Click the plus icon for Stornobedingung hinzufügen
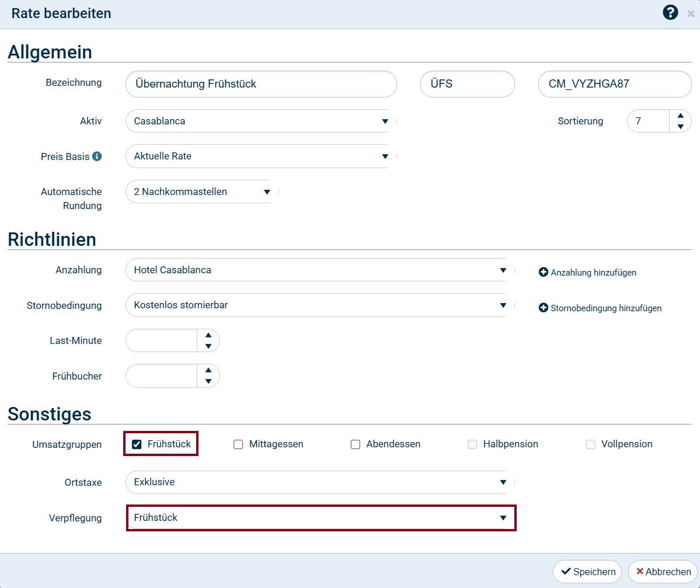This screenshot has height=588, width=700. [543, 308]
